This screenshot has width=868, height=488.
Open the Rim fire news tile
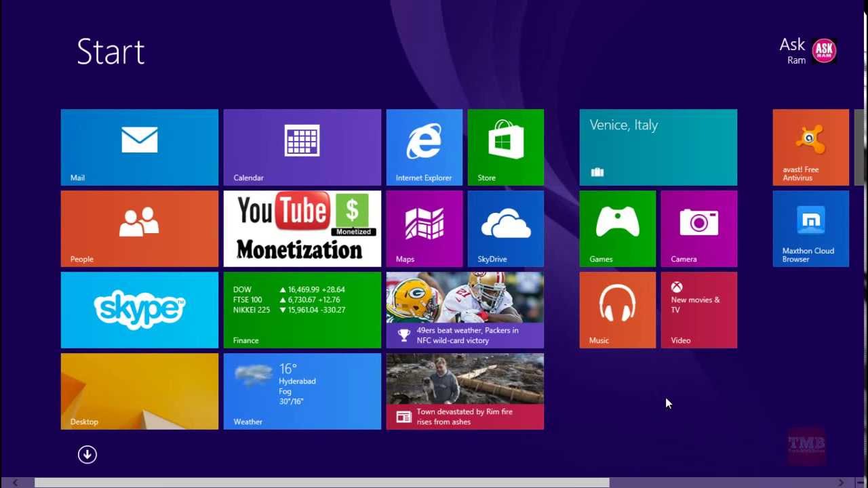465,391
